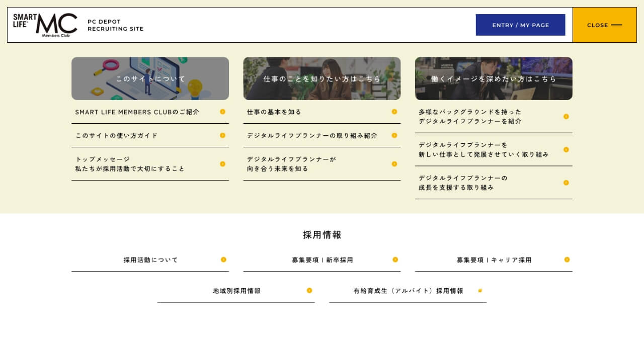
Task: Click external link icon beside 有給育成生 採用情報
Action: 480,290
